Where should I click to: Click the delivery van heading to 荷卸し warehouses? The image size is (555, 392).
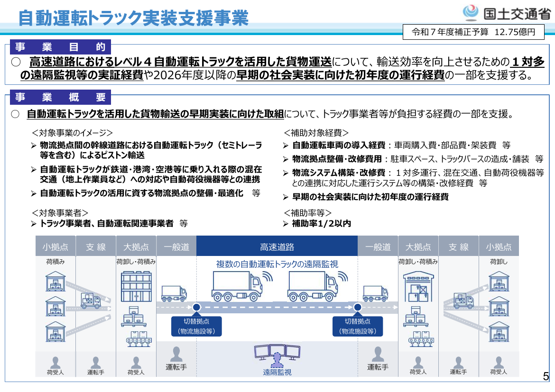[x=463, y=301]
